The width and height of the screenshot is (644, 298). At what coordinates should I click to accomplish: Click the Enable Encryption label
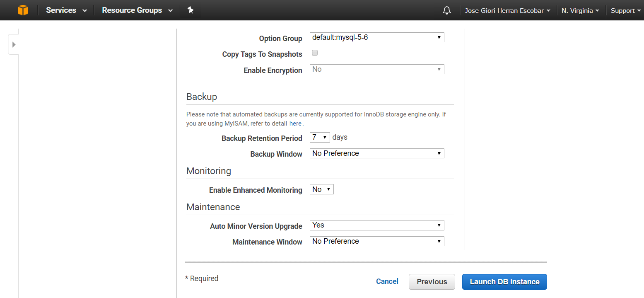pos(273,70)
